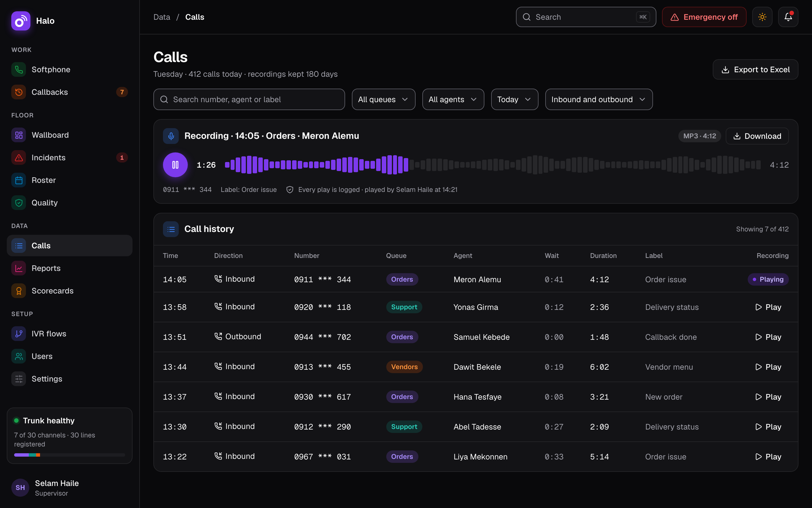The height and width of the screenshot is (508, 812).
Task: Click the global Search field
Action: pos(586,17)
